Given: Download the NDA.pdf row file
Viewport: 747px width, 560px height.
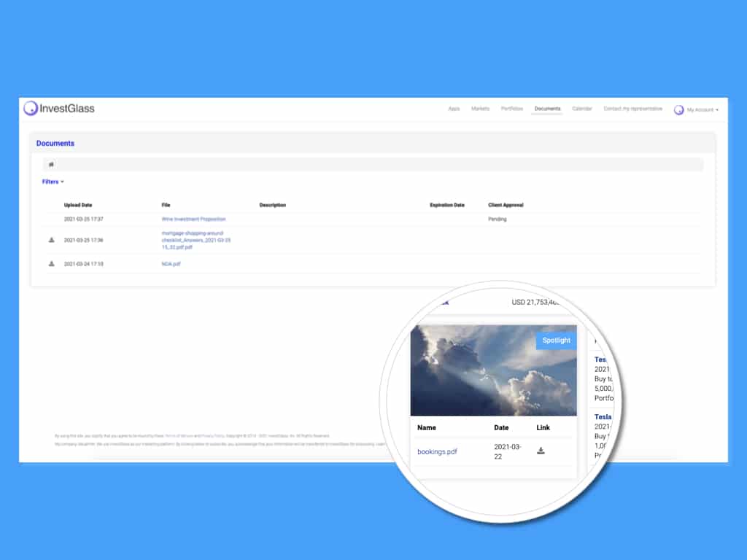Looking at the screenshot, I should tap(52, 264).
